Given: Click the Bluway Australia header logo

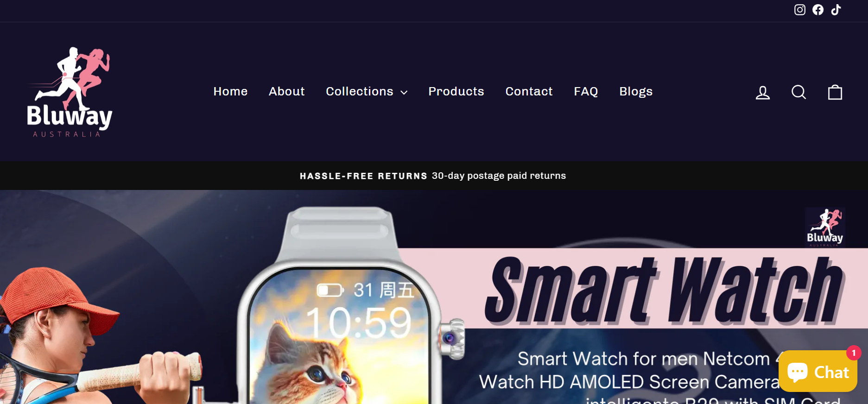Looking at the screenshot, I should click(70, 92).
